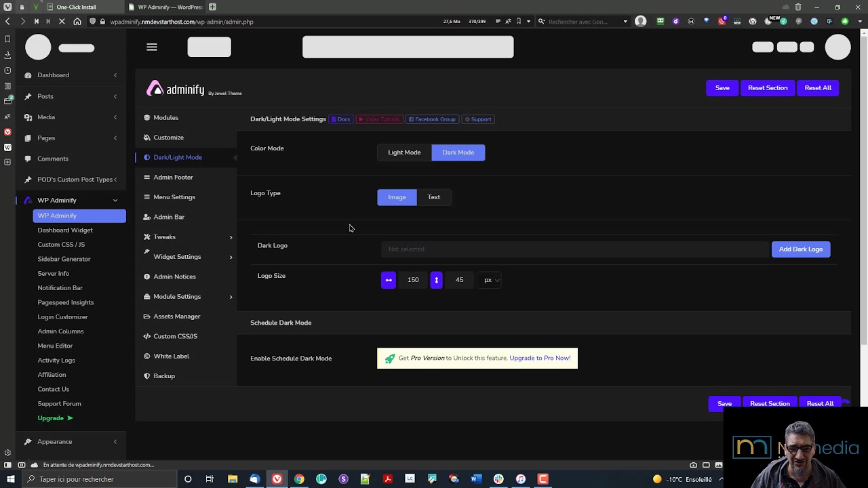Open a new browser tab with plus icon
Viewport: 868px width, 488px height.
click(x=212, y=7)
